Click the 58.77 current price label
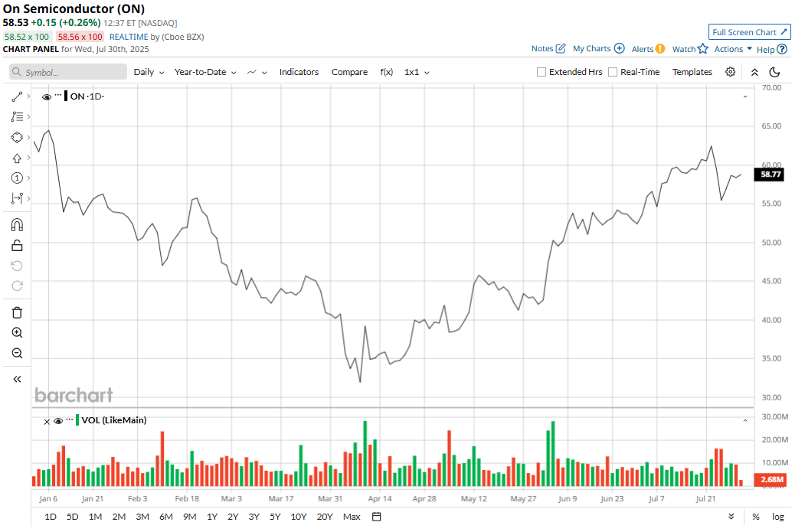 [x=770, y=175]
